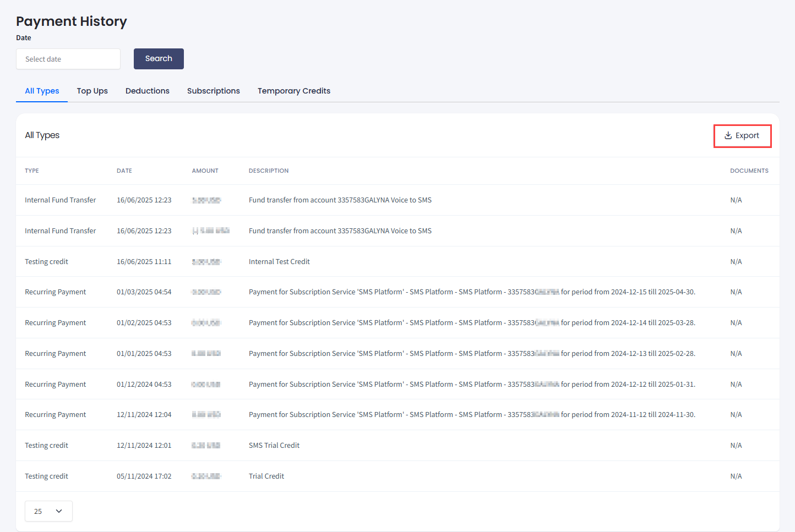Click the Search button
The width and height of the screenshot is (795, 532).
tap(159, 58)
